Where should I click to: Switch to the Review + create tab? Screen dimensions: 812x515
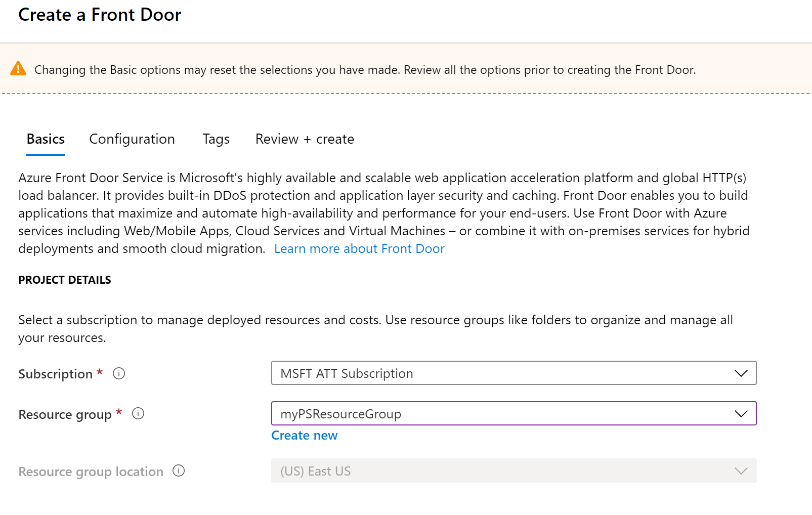tap(305, 139)
